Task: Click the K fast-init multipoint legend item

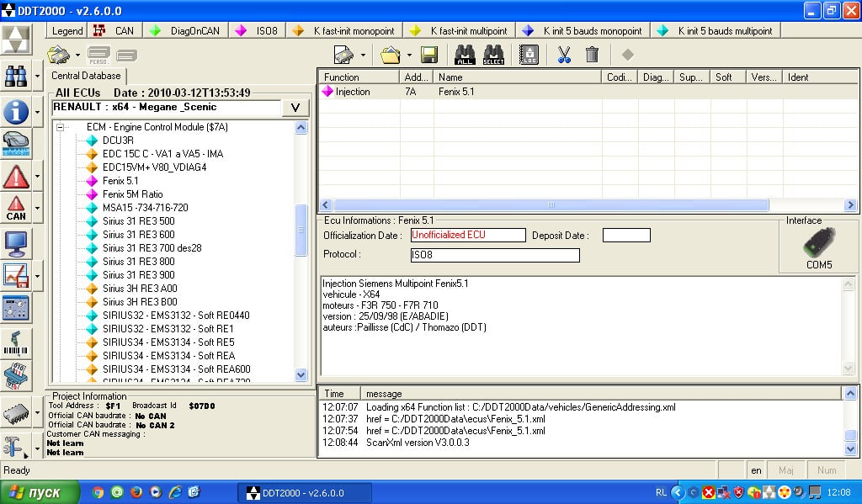Action: pyautogui.click(x=460, y=31)
